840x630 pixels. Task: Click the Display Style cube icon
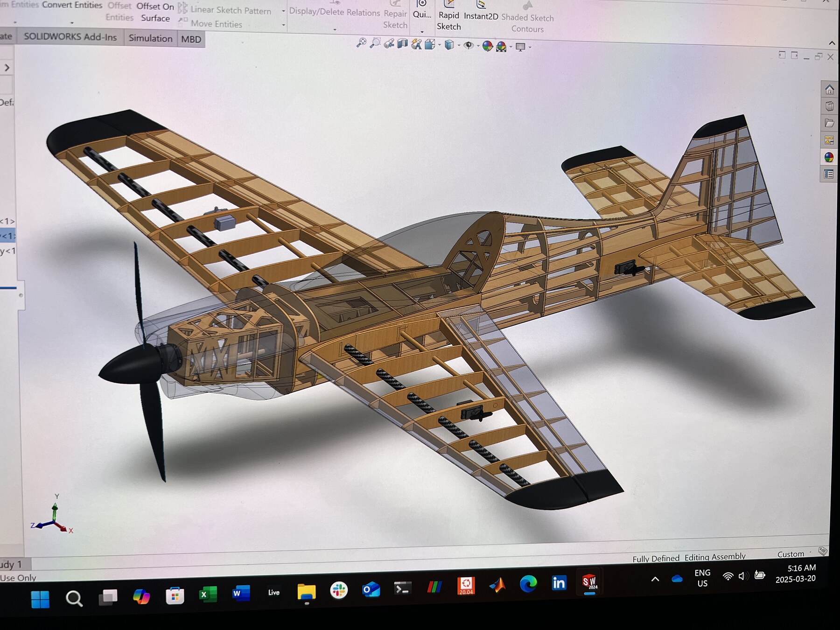pos(449,45)
